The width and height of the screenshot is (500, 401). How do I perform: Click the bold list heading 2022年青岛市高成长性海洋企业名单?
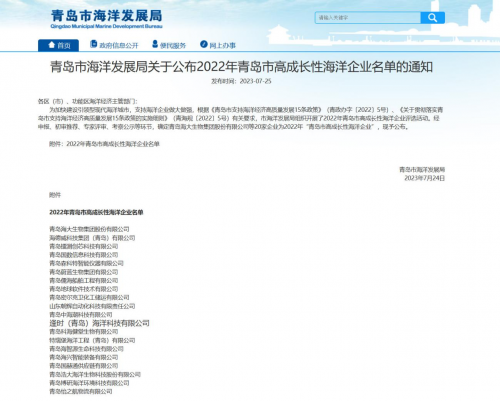point(96,212)
